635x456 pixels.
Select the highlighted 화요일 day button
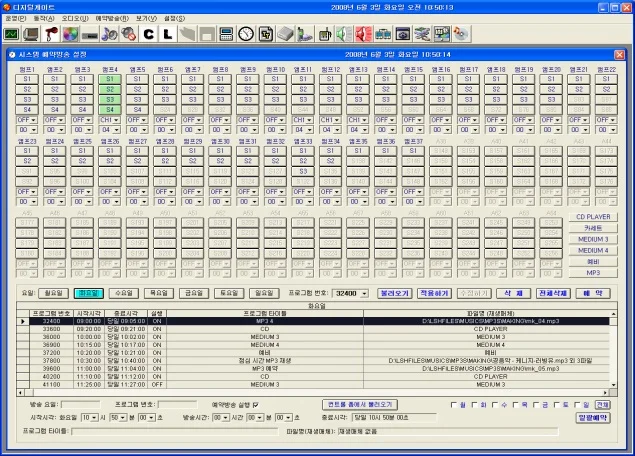click(x=89, y=293)
